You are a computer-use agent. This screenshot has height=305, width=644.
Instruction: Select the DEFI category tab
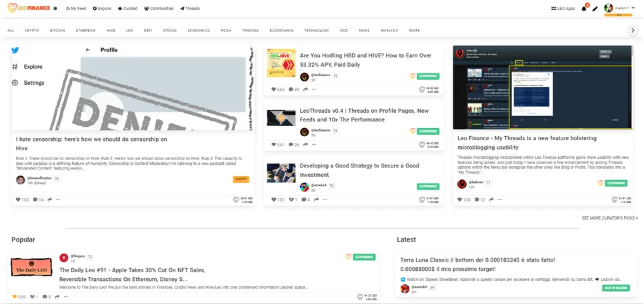coord(148,31)
